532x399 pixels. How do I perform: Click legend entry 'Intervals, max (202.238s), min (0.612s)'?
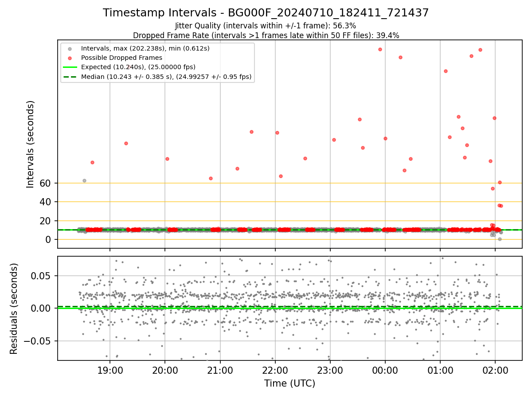(145, 48)
